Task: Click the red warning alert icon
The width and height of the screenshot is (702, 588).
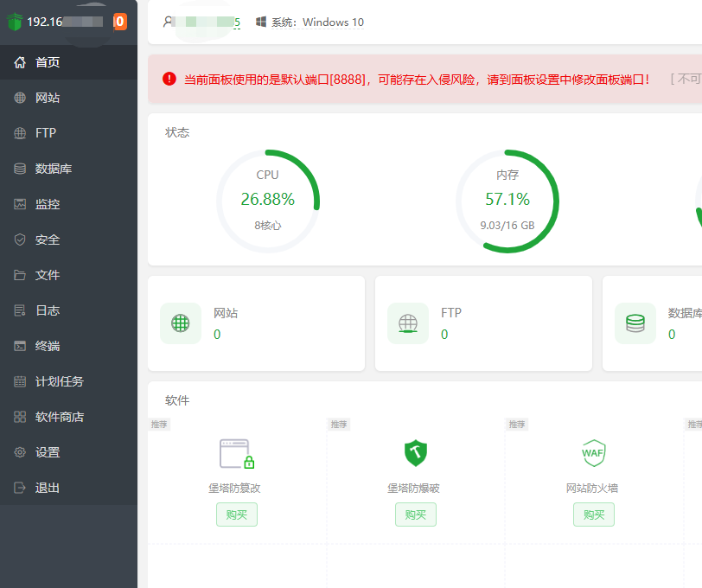Action: 169,79
